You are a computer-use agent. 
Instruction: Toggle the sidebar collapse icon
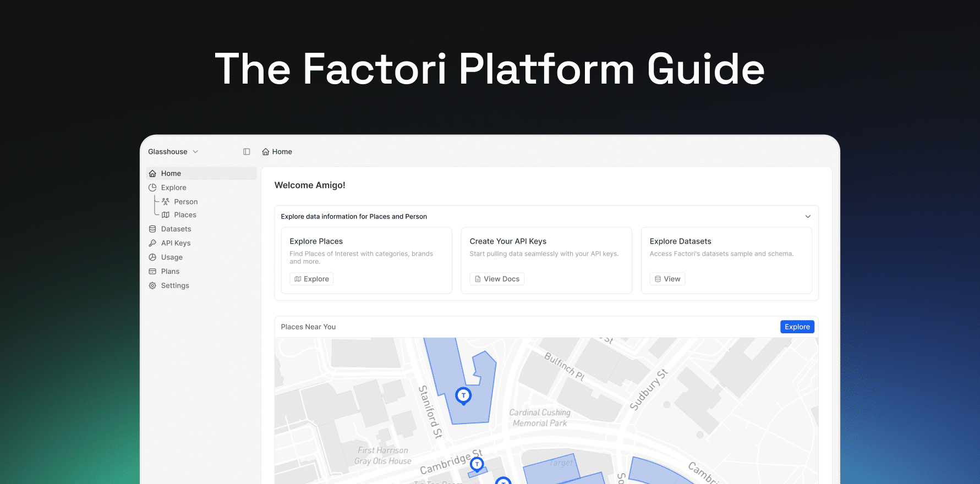coord(247,152)
